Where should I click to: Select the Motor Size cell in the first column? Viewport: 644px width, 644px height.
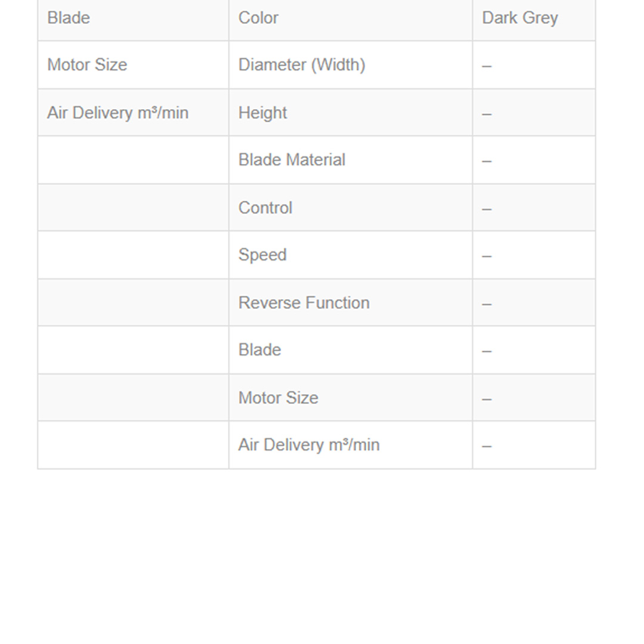(87, 64)
